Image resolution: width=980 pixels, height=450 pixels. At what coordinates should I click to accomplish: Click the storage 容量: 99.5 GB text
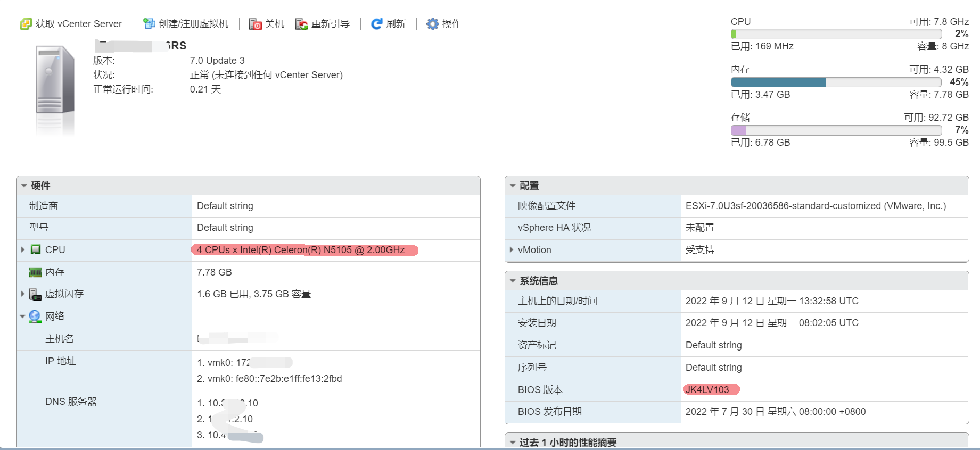pyautogui.click(x=939, y=143)
